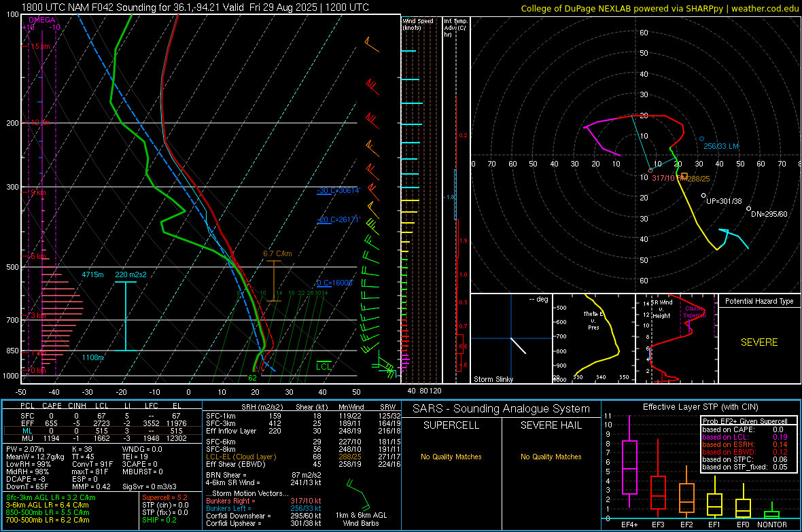802x532 pixels.
Task: Click the white line in Storm Slinky panel
Action: [518, 346]
